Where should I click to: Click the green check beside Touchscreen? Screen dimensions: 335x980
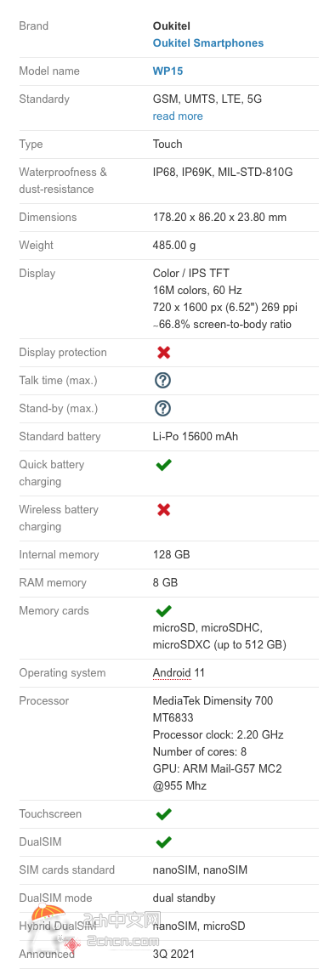tap(164, 813)
